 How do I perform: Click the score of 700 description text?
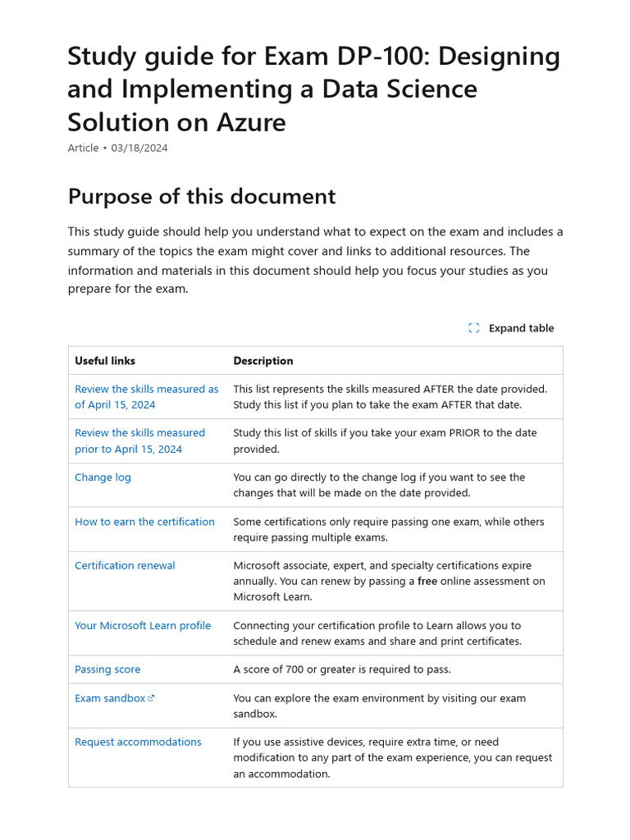coord(341,669)
